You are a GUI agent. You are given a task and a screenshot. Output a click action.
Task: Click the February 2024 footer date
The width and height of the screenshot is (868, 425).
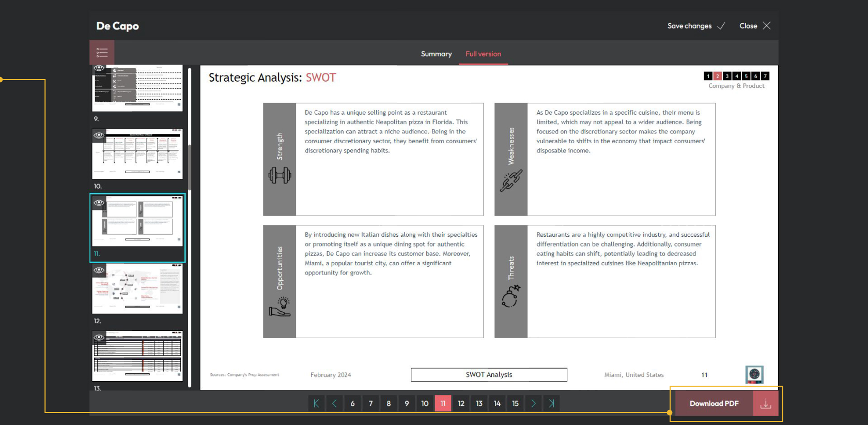click(331, 375)
